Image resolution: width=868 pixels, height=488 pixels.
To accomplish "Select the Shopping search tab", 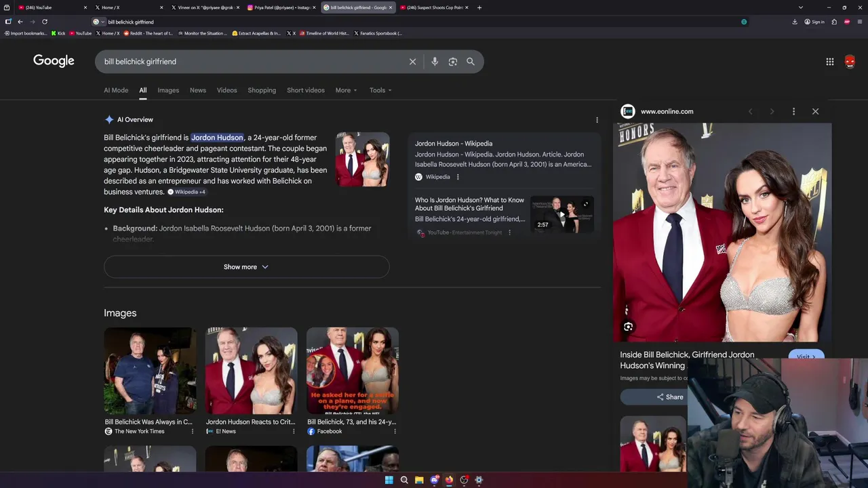I will (x=262, y=90).
